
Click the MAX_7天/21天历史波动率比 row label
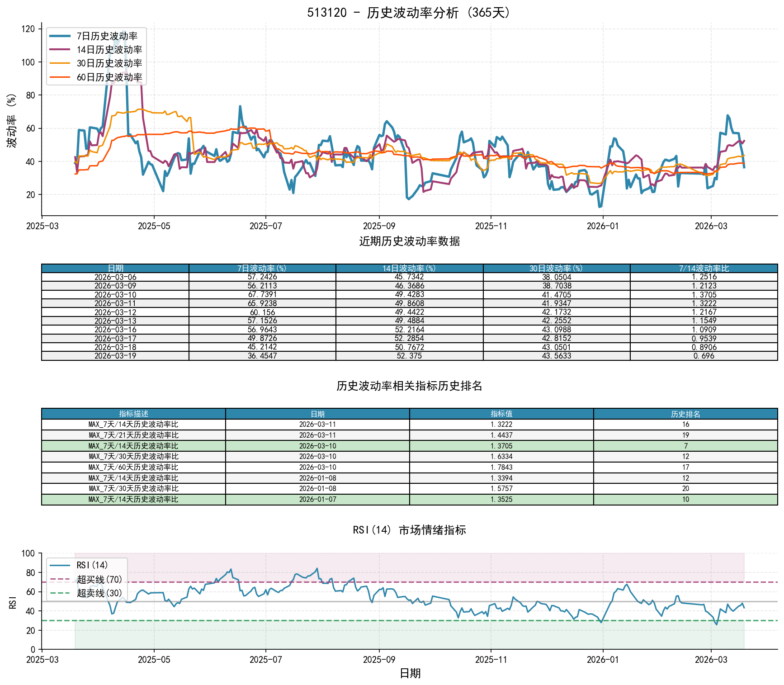pyautogui.click(x=133, y=435)
